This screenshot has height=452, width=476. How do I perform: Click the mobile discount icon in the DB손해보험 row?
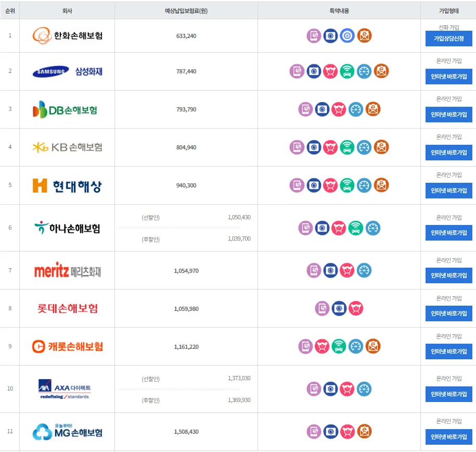[305, 109]
